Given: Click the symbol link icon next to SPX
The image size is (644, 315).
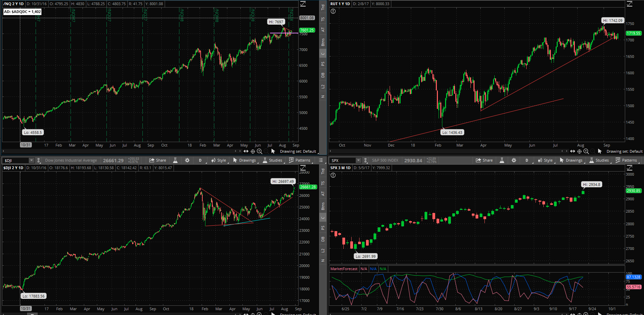Looking at the screenshot, I should 366,160.
